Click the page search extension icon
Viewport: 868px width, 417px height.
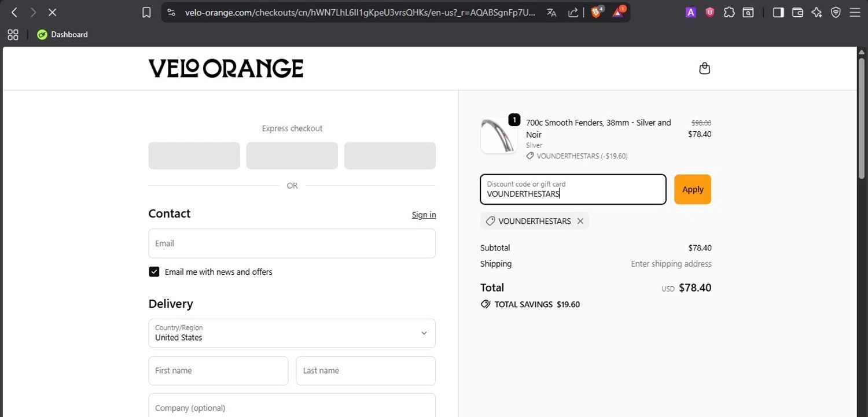click(x=748, y=12)
